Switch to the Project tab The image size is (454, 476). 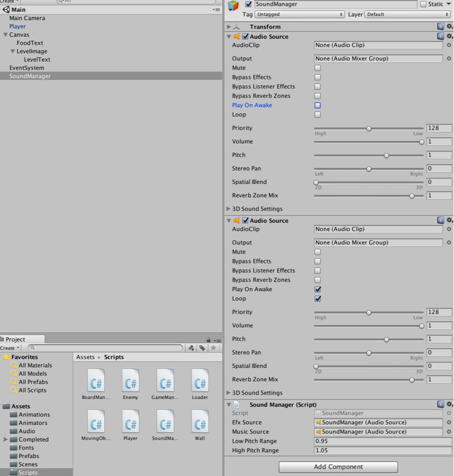tap(15, 339)
